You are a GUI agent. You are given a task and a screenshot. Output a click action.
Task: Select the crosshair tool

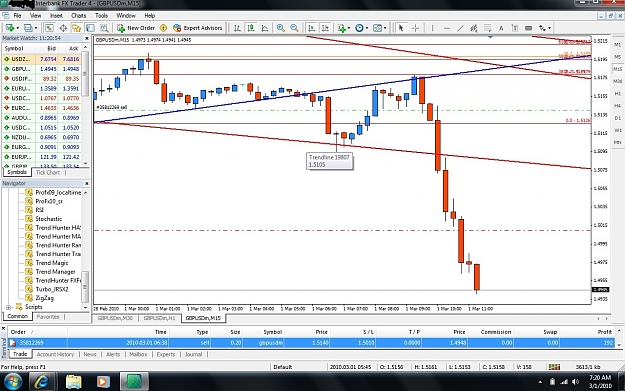click(415, 28)
